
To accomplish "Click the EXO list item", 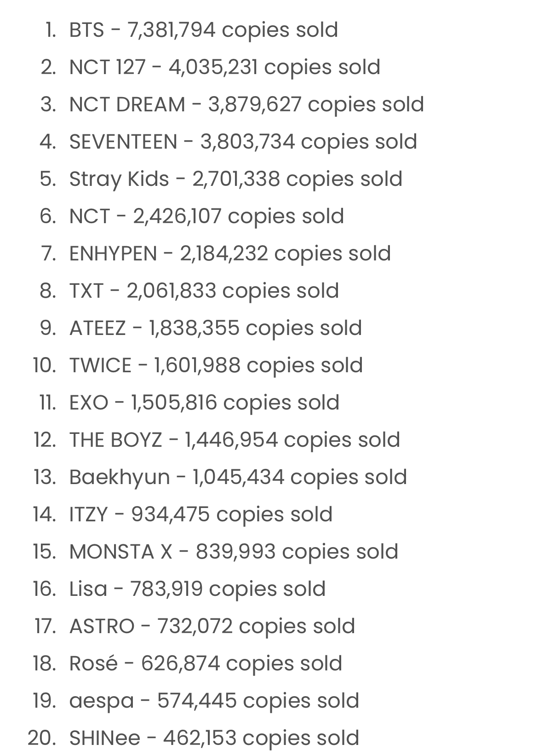I will click(205, 403).
